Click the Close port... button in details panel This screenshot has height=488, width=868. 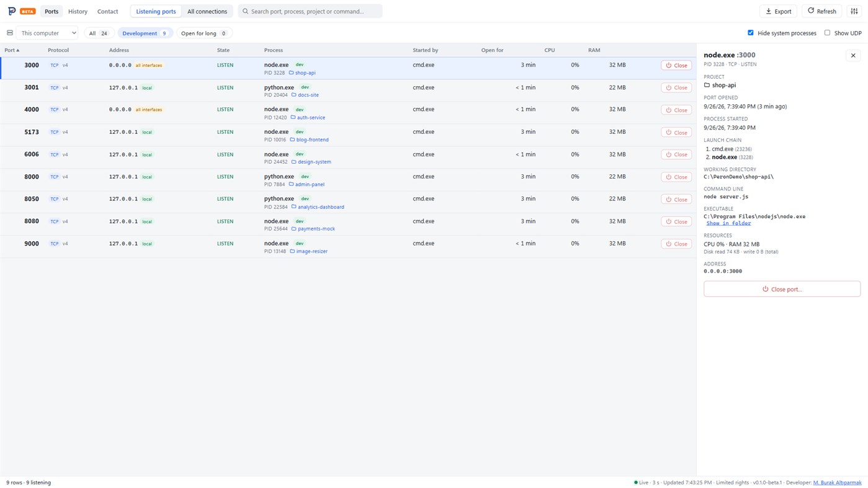point(782,289)
